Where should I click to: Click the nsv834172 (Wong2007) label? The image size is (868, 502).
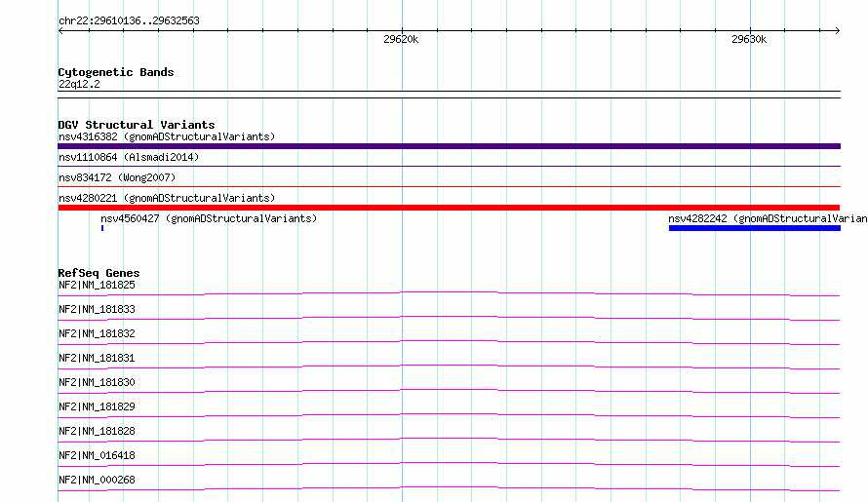coord(117,177)
